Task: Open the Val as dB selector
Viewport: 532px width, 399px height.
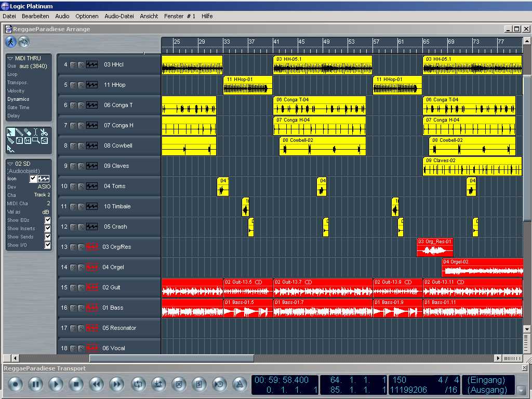Action: [x=46, y=212]
